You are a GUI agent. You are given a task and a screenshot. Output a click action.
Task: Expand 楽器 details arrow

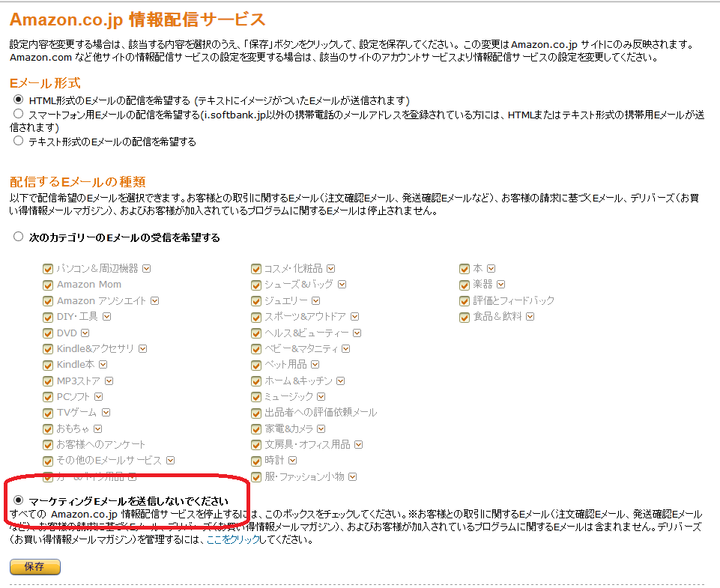[x=501, y=285]
